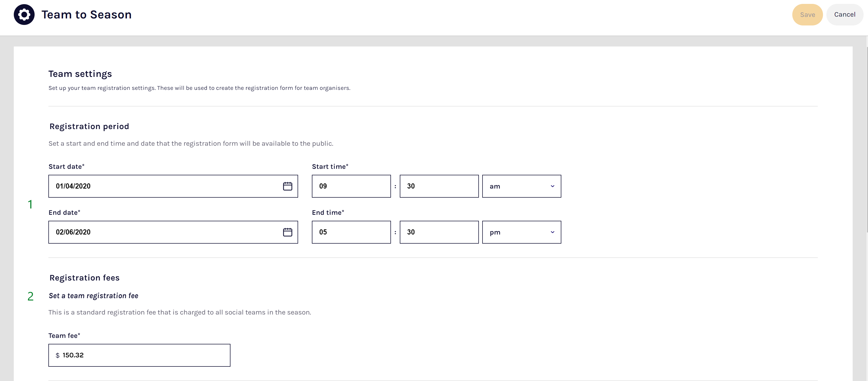Click the End time minutes field

click(x=439, y=232)
